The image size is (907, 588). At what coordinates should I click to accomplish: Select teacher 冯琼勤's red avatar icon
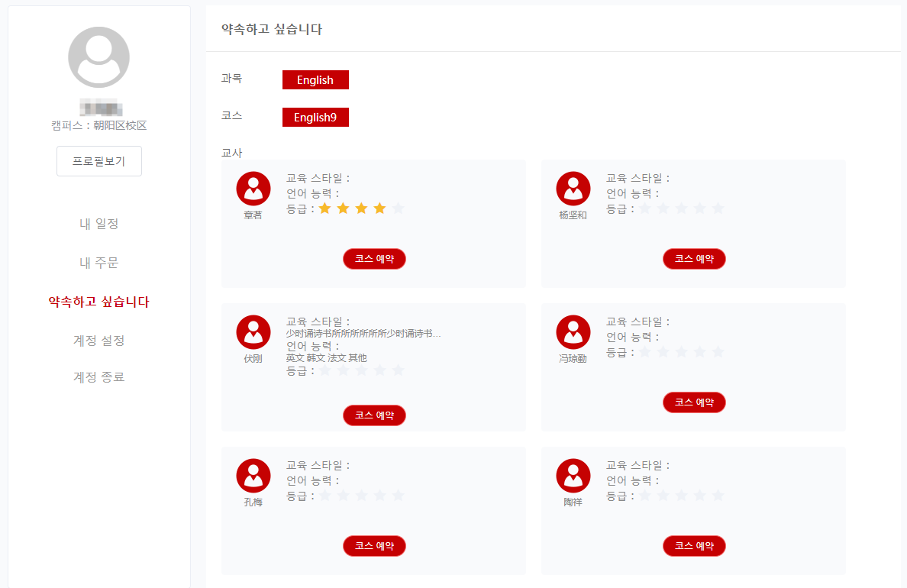tap(573, 332)
